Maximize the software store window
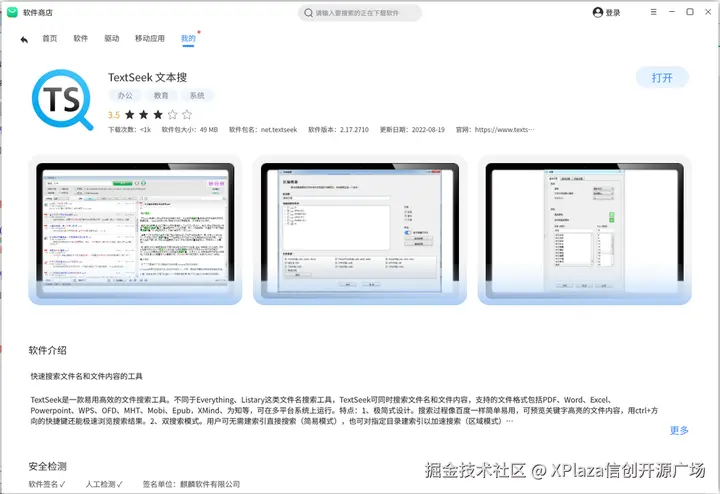 point(690,12)
